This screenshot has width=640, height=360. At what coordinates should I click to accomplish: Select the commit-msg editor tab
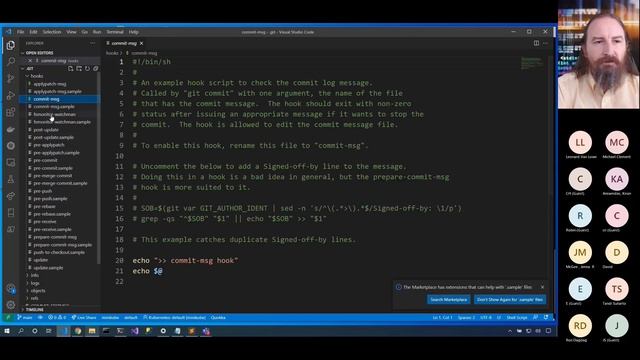124,43
